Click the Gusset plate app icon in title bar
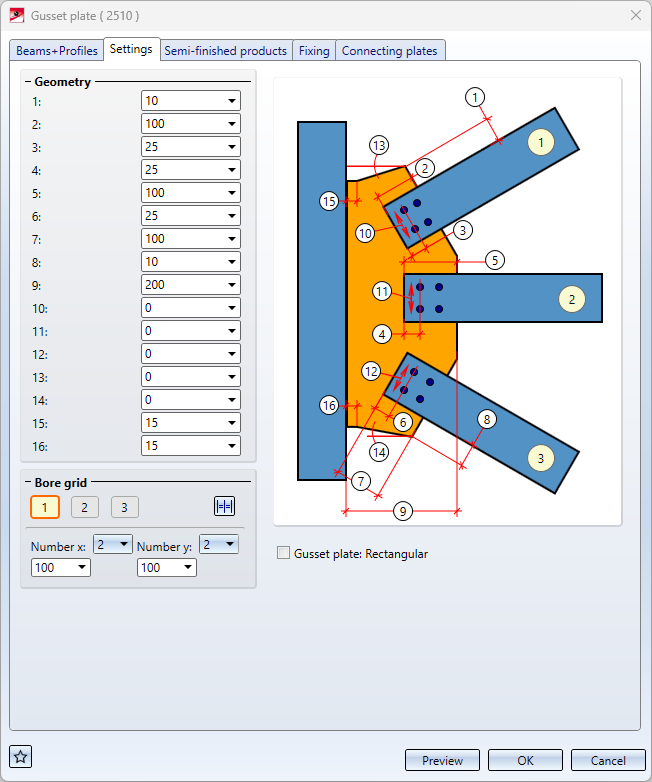The height and width of the screenshot is (782, 652). pyautogui.click(x=16, y=15)
